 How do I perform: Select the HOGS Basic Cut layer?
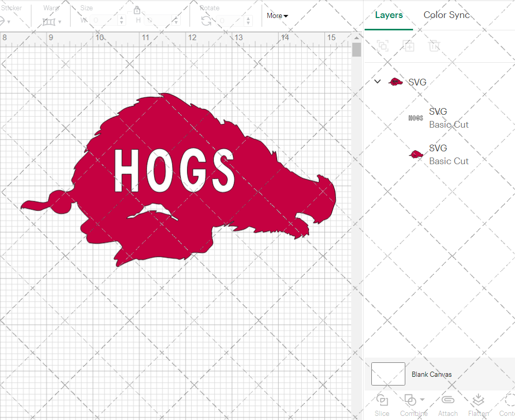pyautogui.click(x=449, y=118)
